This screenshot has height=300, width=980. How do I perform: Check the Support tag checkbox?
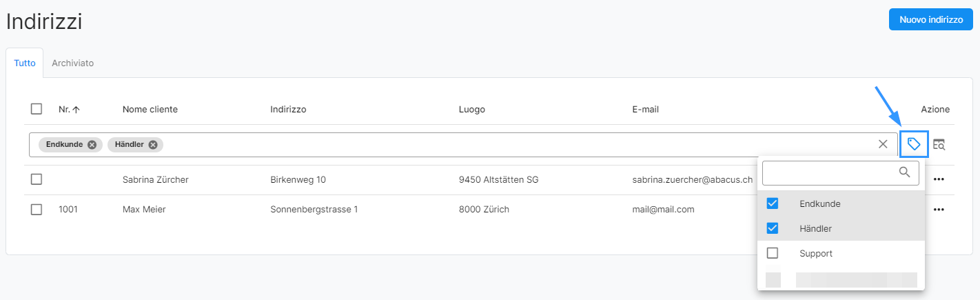click(x=773, y=253)
